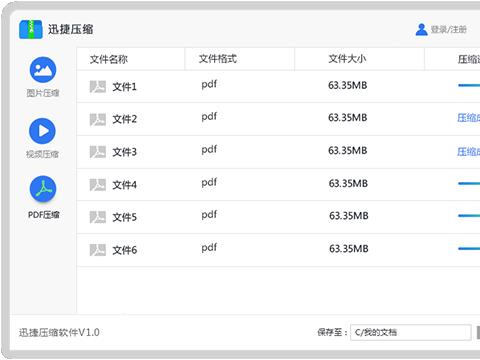This screenshot has height=360, width=480.
Task: Click the 文件6 file thumbnail
Action: pos(98,250)
